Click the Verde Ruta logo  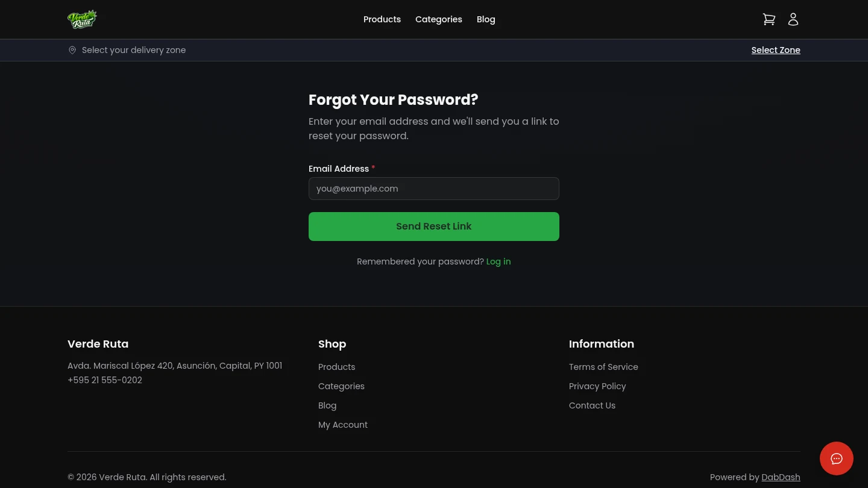click(x=82, y=19)
